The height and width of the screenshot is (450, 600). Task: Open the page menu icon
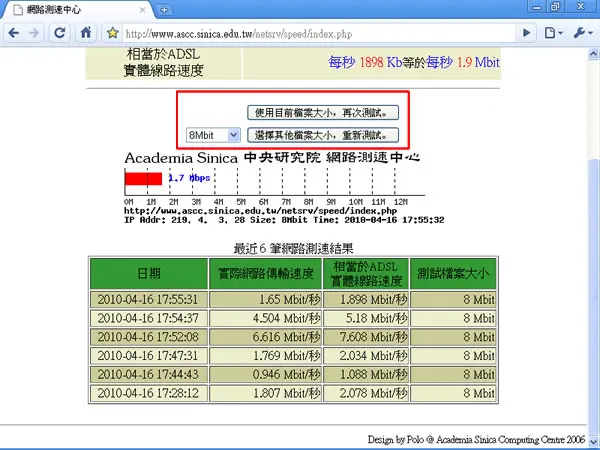tap(553, 33)
